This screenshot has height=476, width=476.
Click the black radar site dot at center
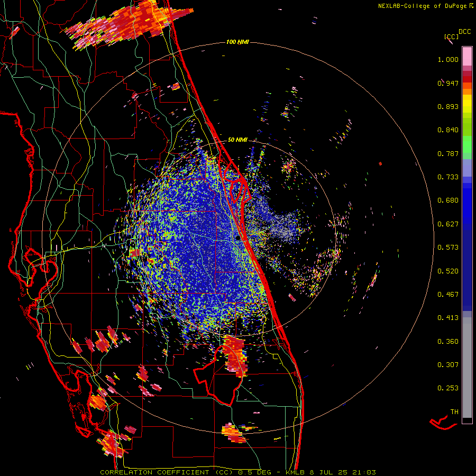(237, 239)
